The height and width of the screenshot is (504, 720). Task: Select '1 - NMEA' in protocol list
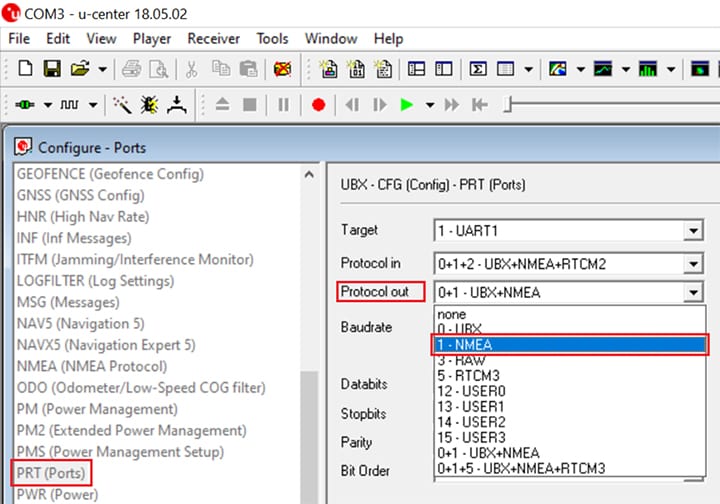(570, 345)
